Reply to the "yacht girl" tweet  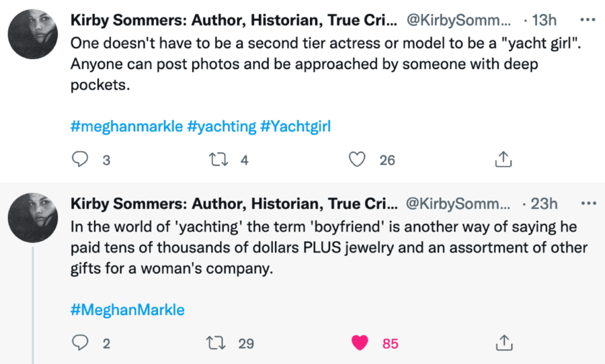81,160
